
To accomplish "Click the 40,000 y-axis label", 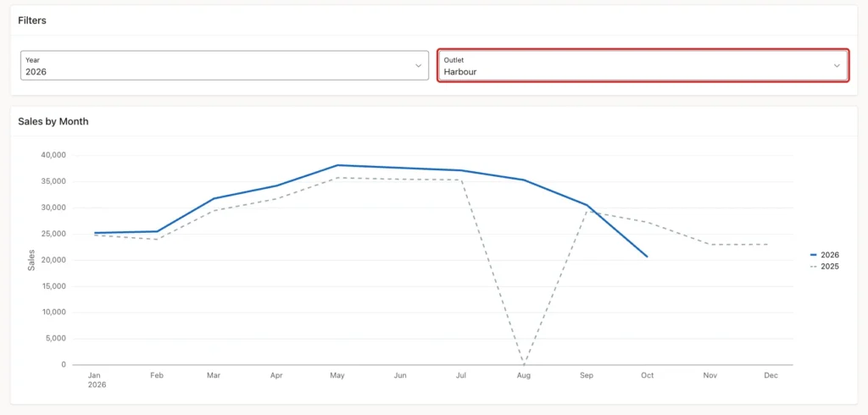I will pos(53,156).
